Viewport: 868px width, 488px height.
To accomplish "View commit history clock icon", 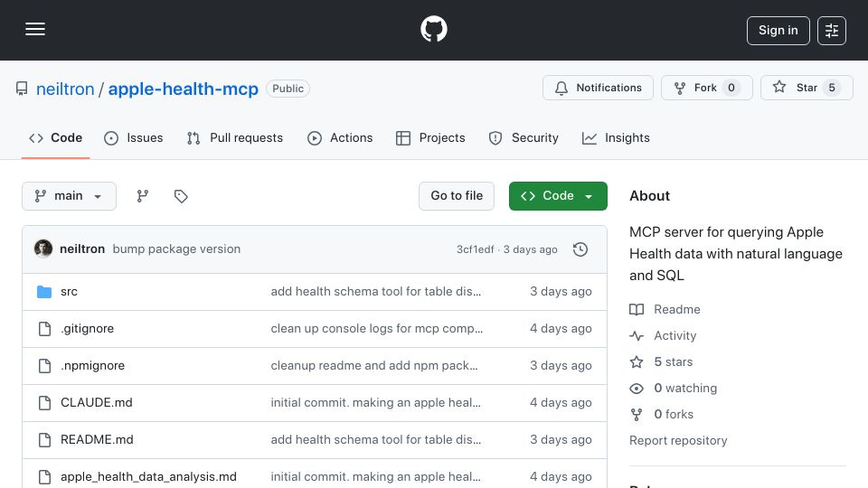I will [580, 249].
